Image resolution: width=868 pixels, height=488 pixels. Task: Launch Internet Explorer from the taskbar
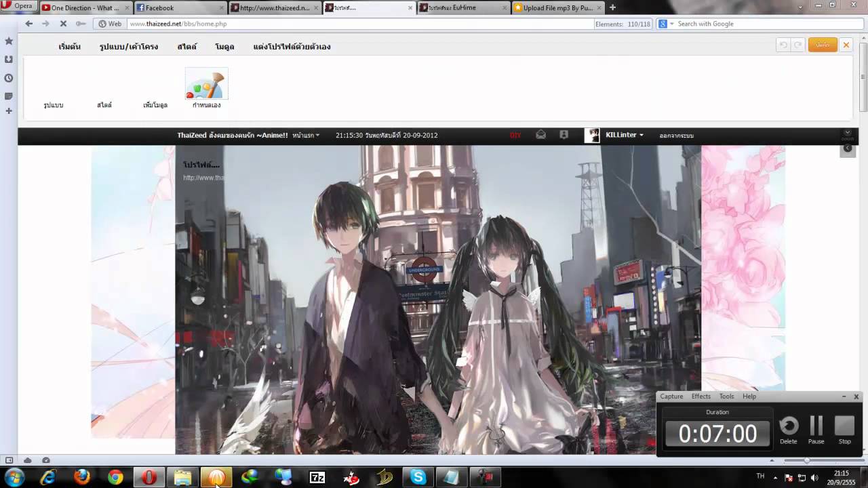point(48,477)
